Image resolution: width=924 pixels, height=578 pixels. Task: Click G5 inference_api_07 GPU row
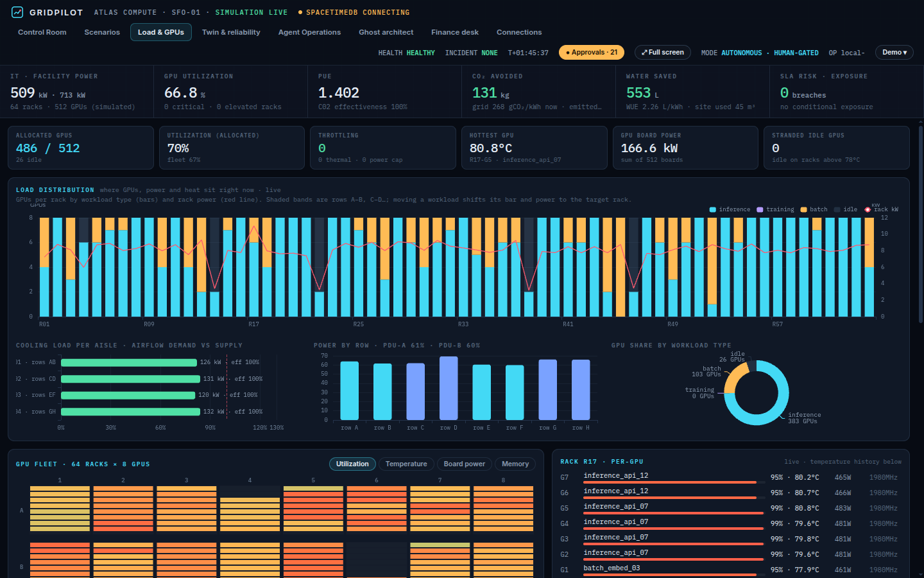click(730, 508)
